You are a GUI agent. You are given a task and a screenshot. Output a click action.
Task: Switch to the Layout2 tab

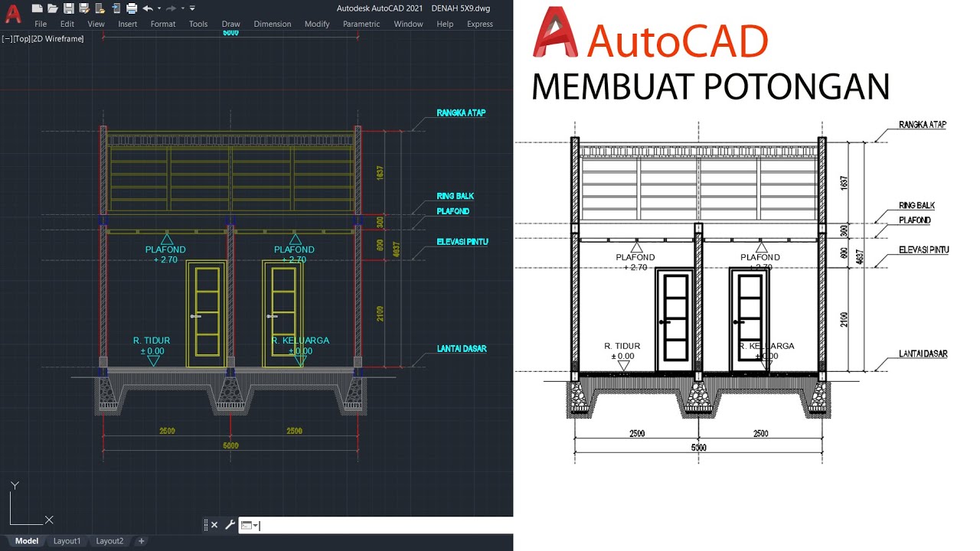pos(109,541)
